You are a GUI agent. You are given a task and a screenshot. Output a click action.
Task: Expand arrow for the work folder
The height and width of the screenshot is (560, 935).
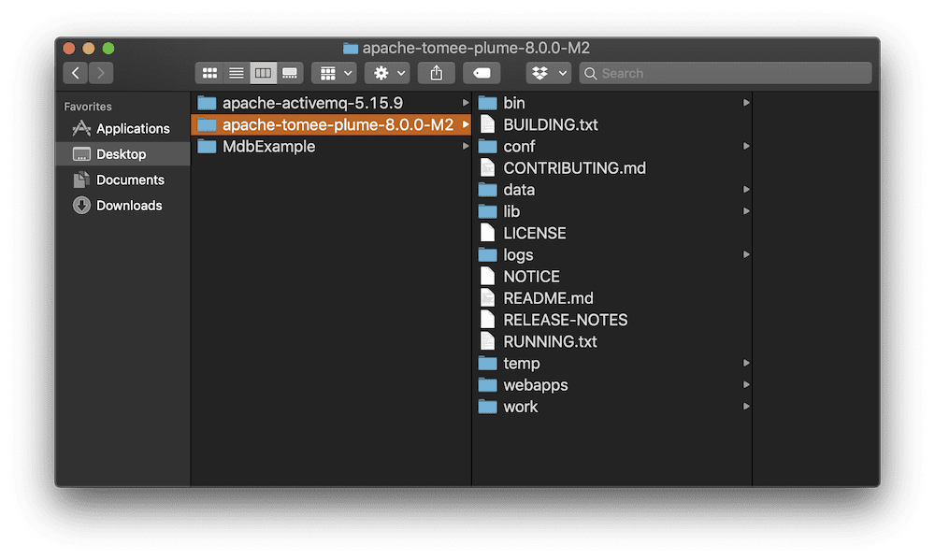[746, 407]
